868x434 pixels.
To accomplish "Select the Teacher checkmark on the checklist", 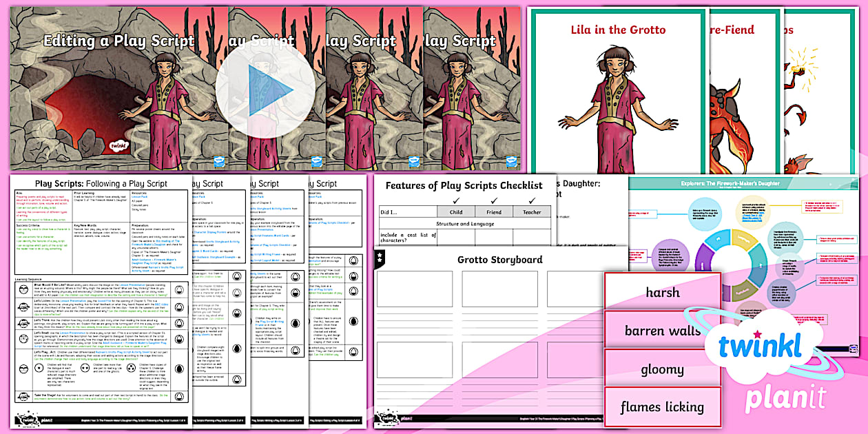I will click(x=532, y=201).
